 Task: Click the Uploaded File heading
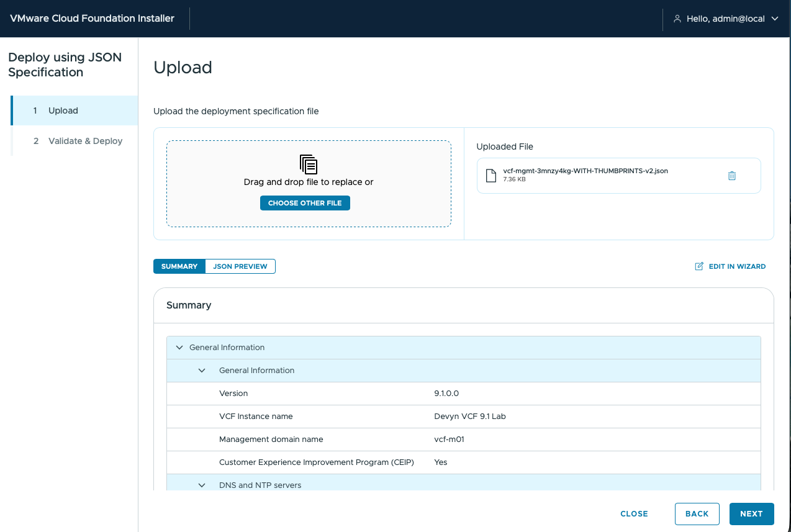pos(505,147)
